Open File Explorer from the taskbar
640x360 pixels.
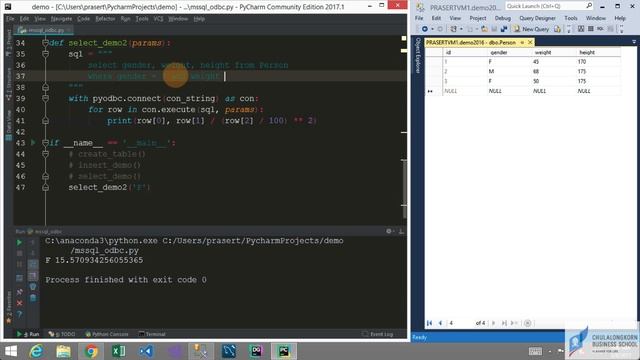[64, 351]
